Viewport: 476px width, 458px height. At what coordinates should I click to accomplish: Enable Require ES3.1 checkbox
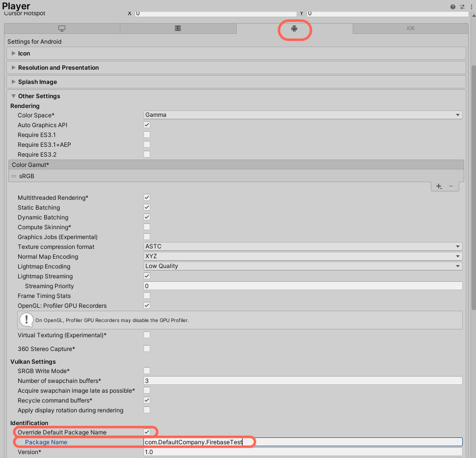147,135
